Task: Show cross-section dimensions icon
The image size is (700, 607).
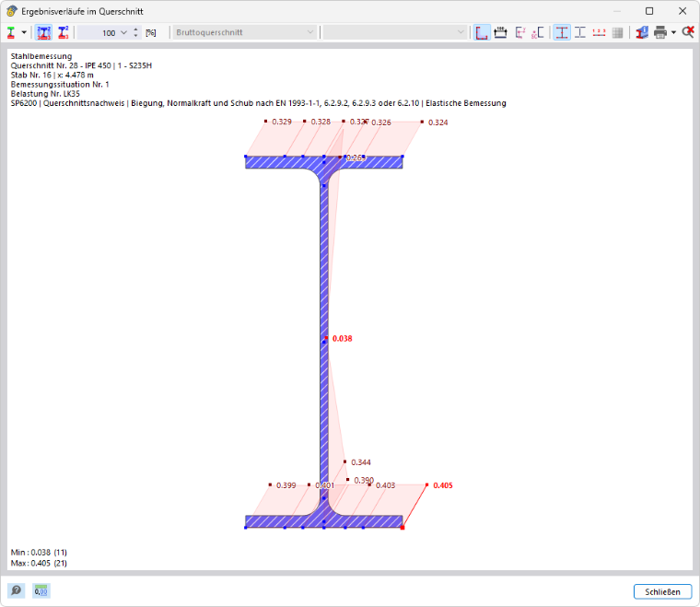Action: (x=500, y=32)
